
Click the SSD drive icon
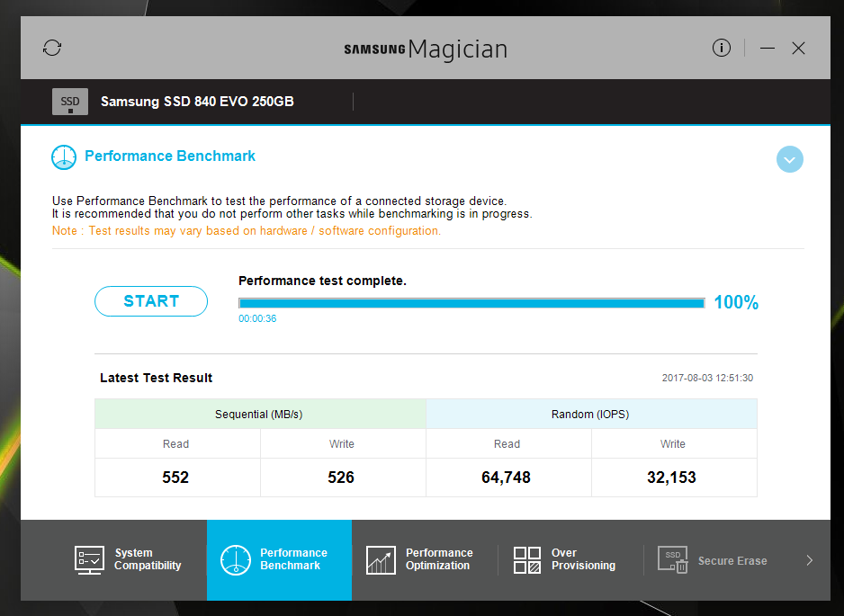click(70, 102)
